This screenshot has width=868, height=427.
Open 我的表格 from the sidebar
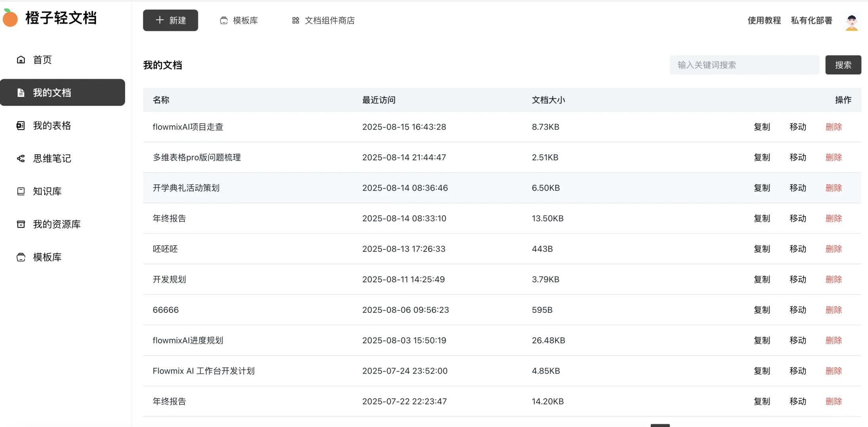coord(52,125)
